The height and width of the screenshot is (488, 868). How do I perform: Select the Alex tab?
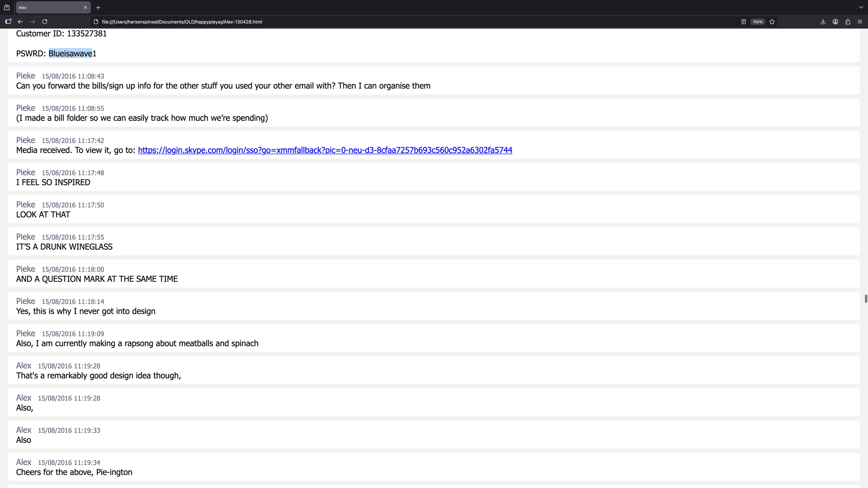pyautogui.click(x=49, y=8)
